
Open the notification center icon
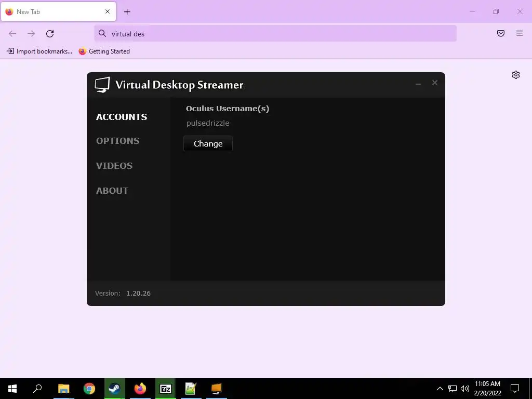click(515, 389)
